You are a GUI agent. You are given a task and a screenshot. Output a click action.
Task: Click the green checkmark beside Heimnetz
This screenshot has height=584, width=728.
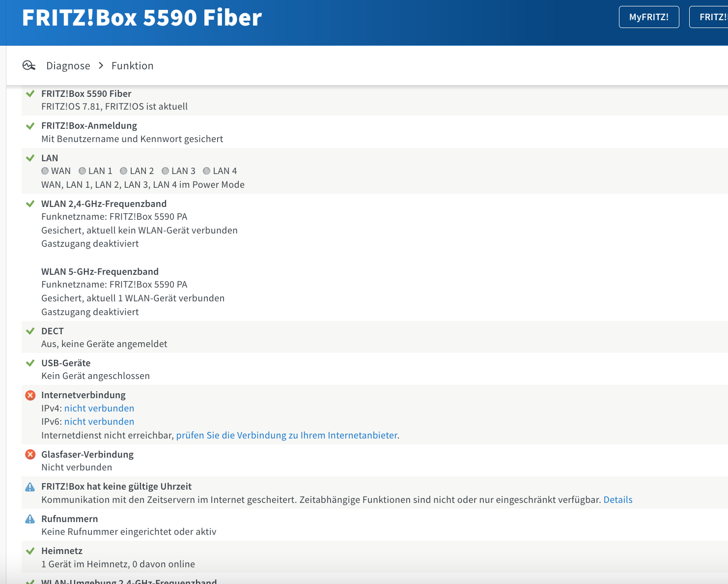(30, 551)
